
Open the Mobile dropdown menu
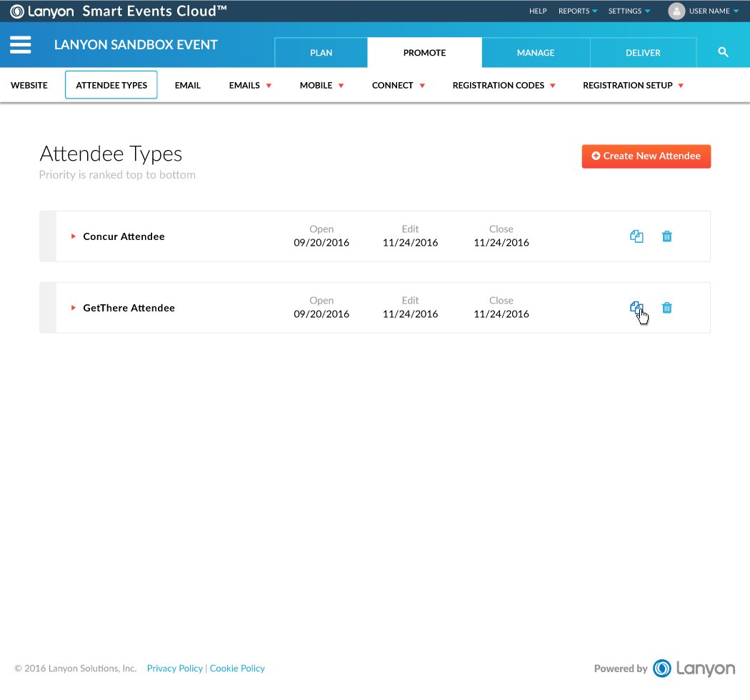click(x=321, y=85)
